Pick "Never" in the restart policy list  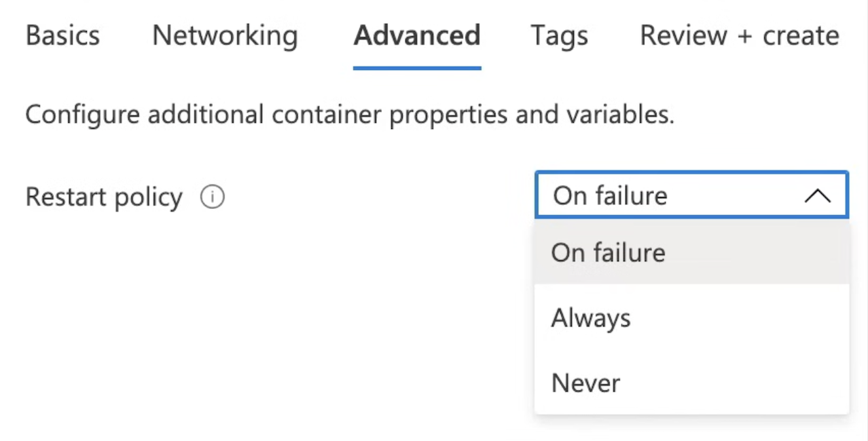click(585, 383)
